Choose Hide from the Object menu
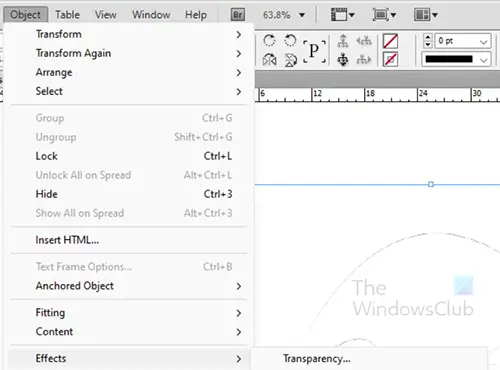 point(129,194)
